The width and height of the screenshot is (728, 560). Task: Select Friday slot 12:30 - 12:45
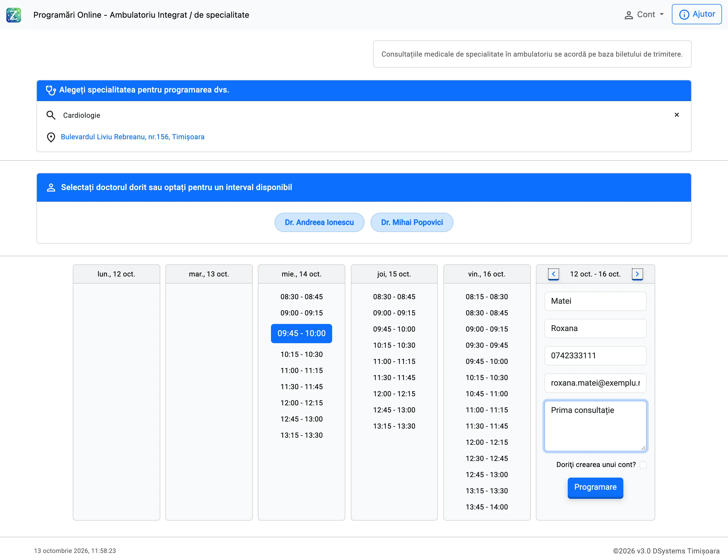pos(487,458)
